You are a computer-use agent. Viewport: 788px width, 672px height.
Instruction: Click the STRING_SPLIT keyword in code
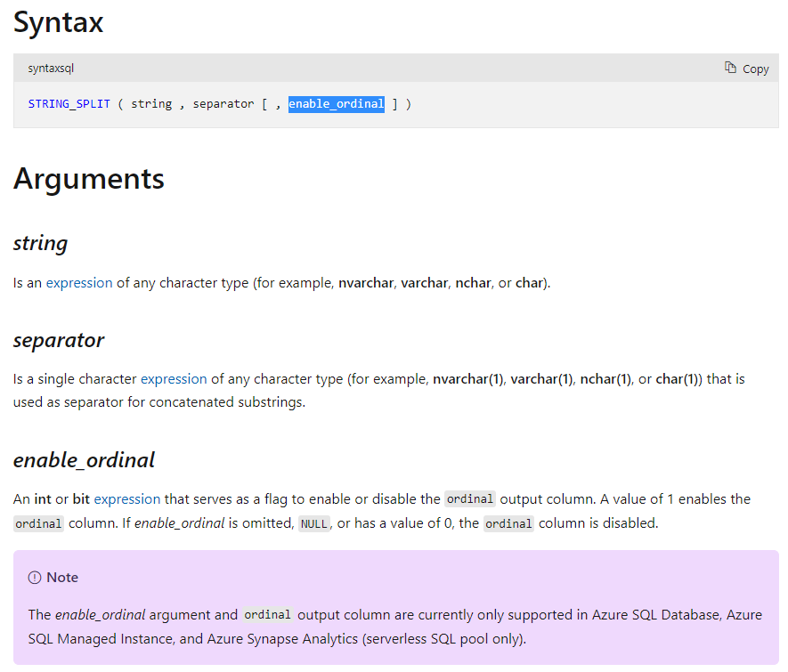click(x=69, y=104)
